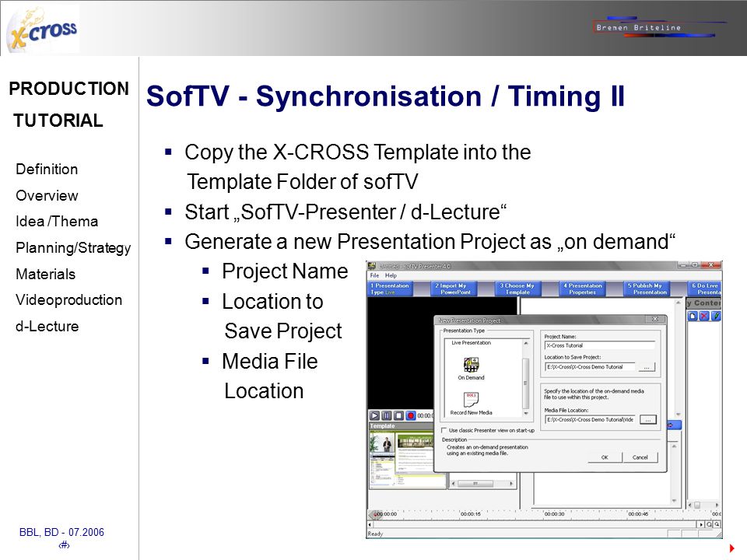Close the New Presentation Project dialog

[655, 319]
